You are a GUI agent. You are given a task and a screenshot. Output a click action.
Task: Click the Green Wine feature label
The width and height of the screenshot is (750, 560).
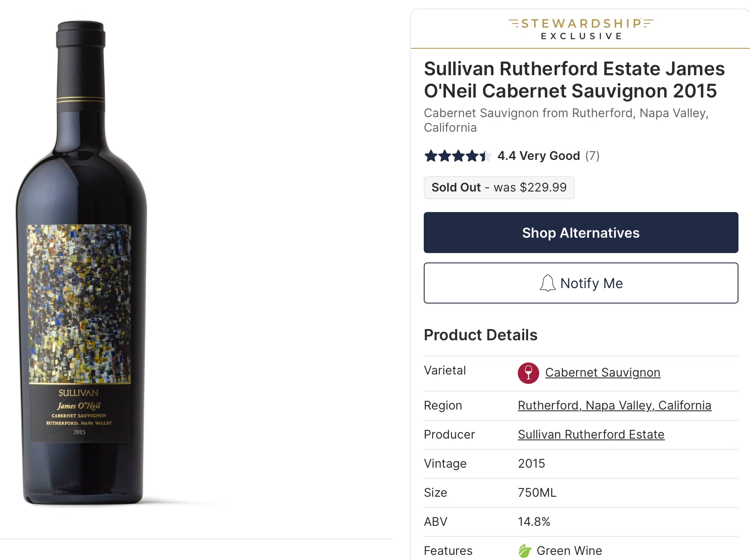(x=569, y=551)
